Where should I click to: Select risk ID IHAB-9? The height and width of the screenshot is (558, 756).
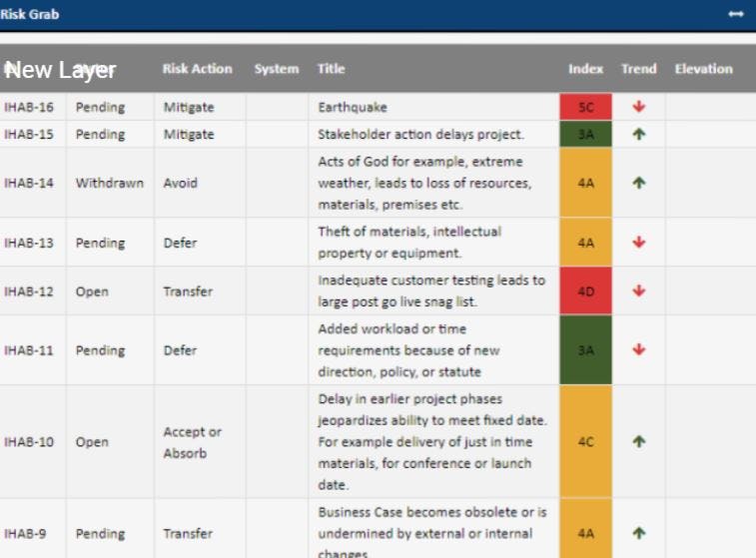[25, 533]
